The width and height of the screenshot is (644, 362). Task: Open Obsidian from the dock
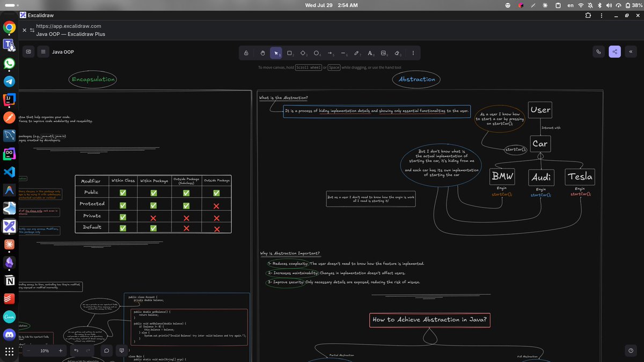9,263
